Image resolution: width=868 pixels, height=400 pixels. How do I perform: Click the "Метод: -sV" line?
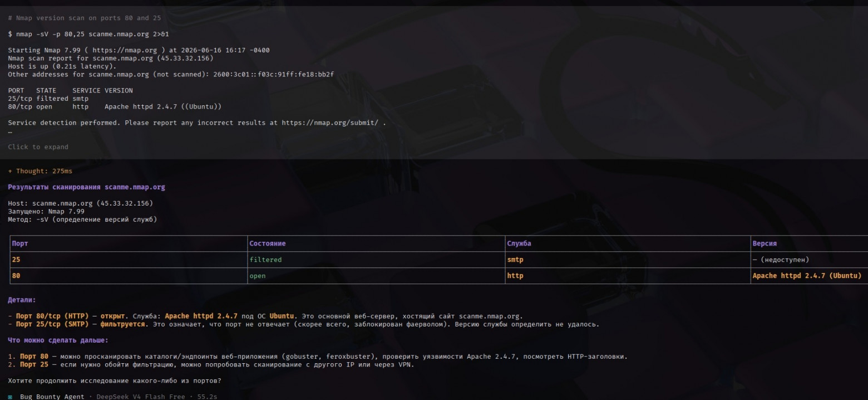tap(82, 219)
